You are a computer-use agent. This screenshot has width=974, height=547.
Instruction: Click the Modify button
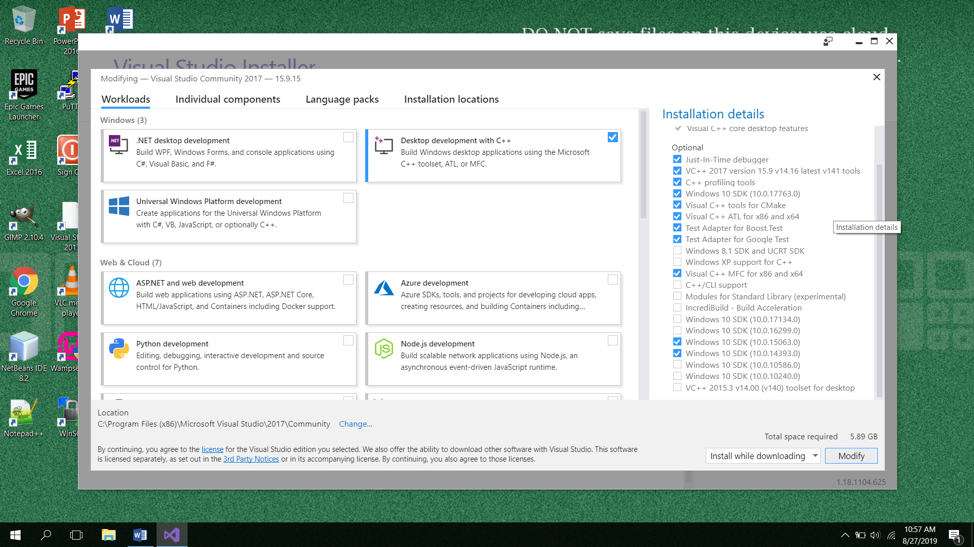tap(851, 456)
